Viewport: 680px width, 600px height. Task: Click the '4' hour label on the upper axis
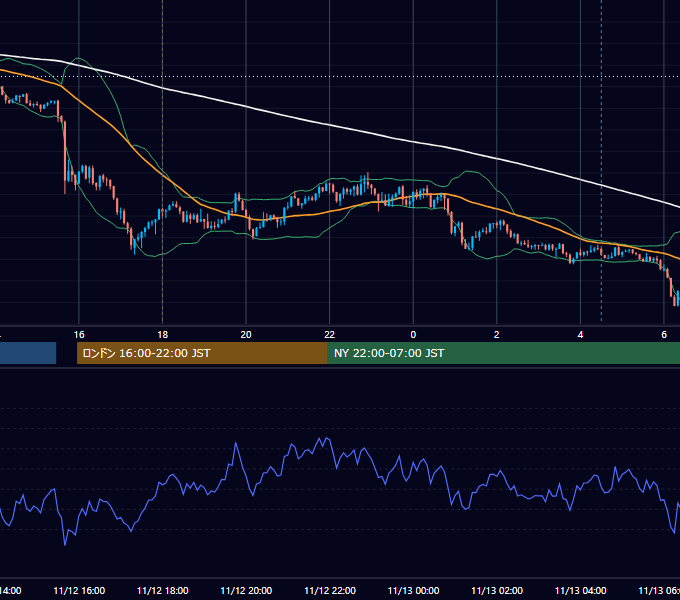point(580,334)
